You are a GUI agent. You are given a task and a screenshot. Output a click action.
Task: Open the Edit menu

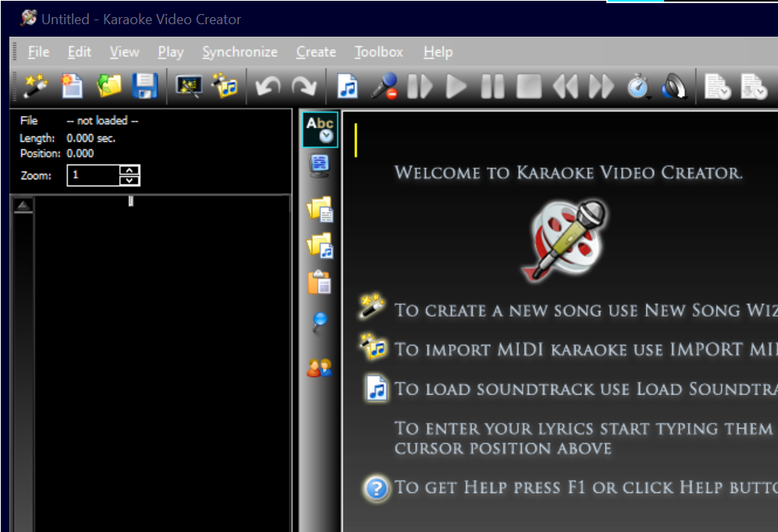(80, 52)
